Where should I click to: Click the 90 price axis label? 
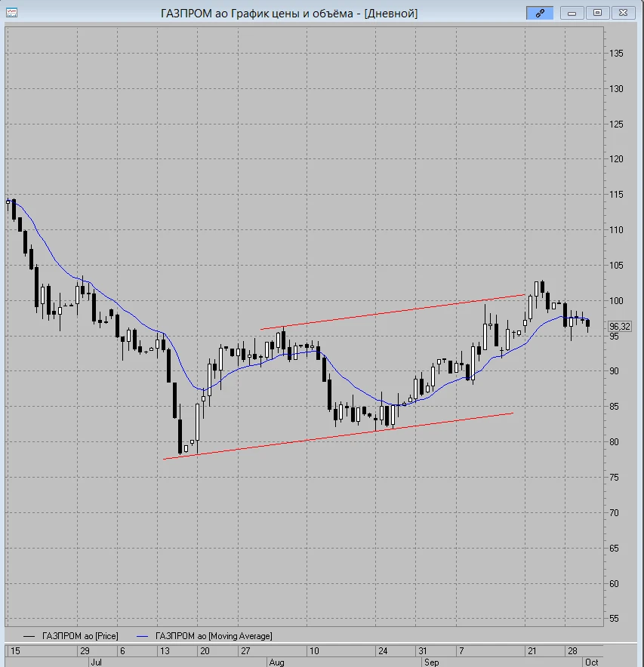tap(614, 371)
